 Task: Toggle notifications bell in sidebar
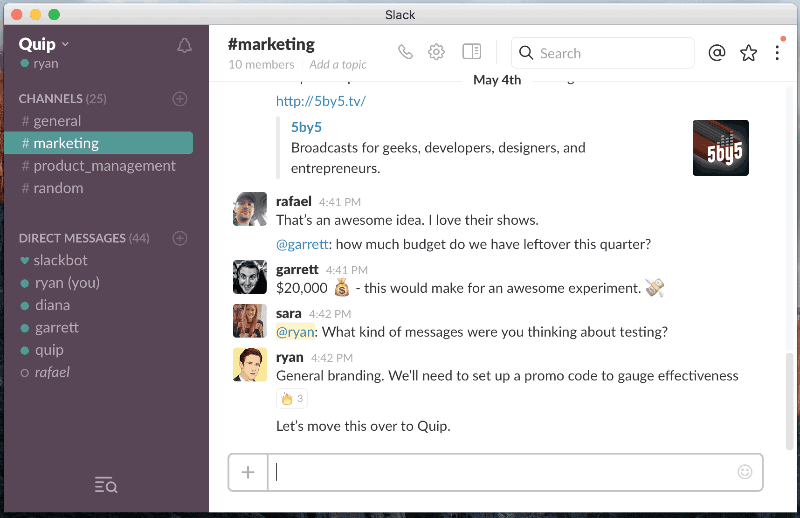[184, 46]
